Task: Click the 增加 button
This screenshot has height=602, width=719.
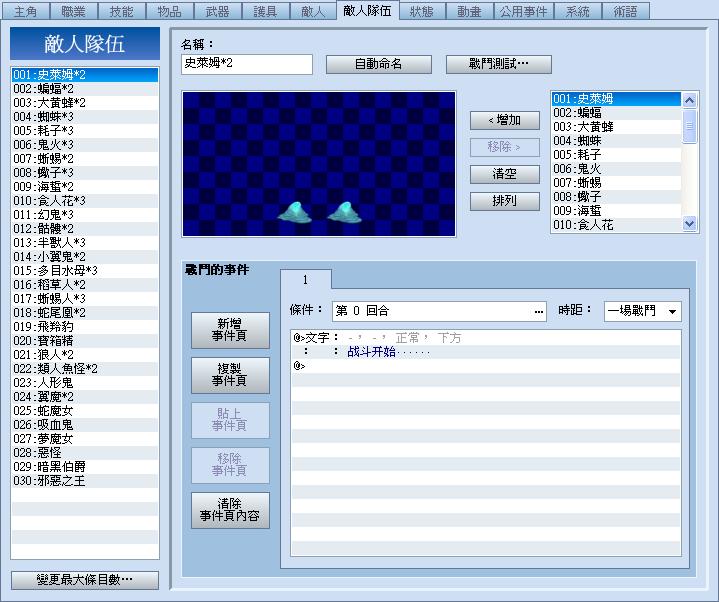Action: pos(504,121)
